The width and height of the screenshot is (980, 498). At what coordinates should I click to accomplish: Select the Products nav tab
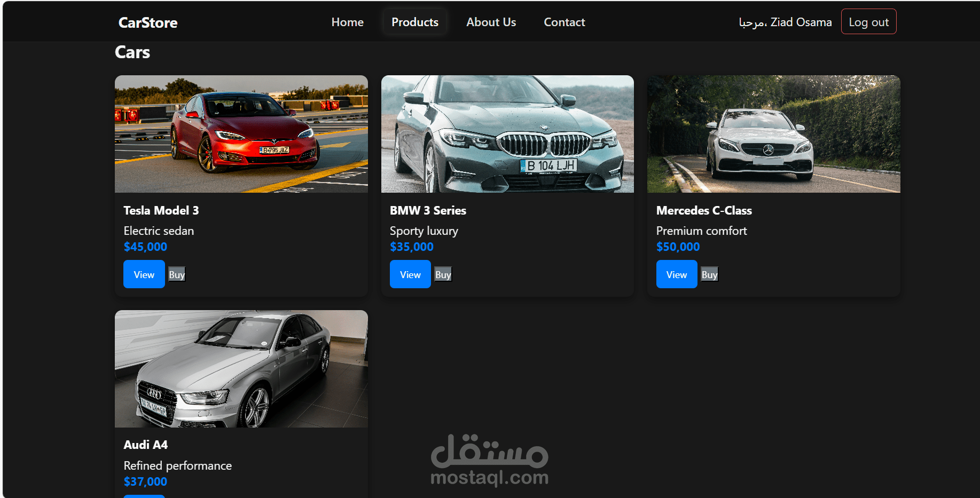415,22
